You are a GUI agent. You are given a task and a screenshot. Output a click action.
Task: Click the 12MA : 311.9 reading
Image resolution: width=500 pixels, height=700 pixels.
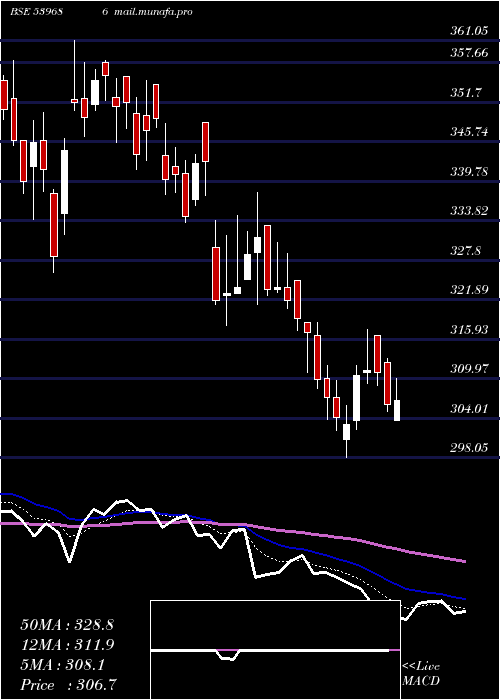(x=67, y=645)
